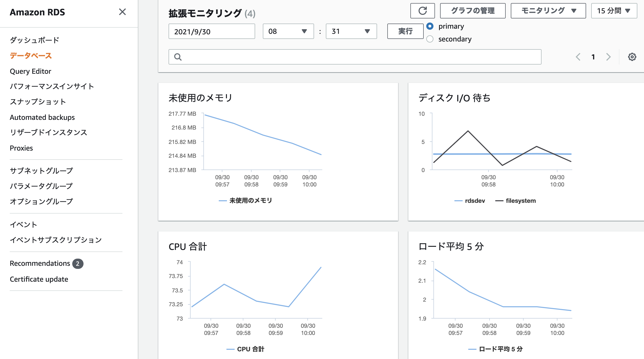Open the gear settings icon

coord(632,57)
